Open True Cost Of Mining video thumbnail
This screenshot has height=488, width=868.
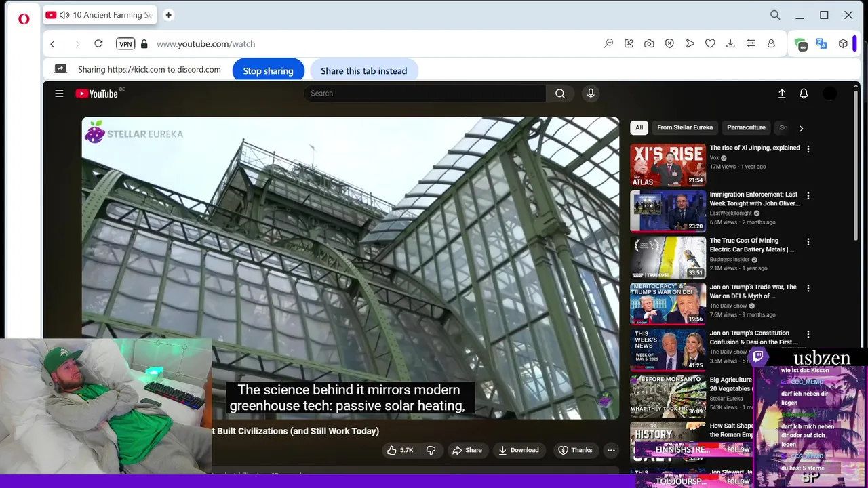click(668, 258)
